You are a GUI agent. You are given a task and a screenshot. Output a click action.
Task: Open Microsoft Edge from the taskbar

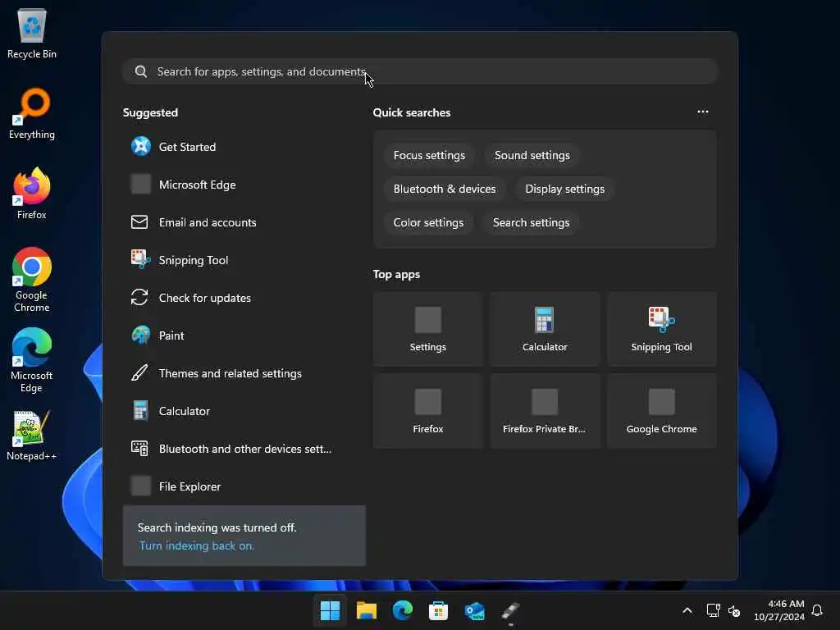(x=402, y=610)
